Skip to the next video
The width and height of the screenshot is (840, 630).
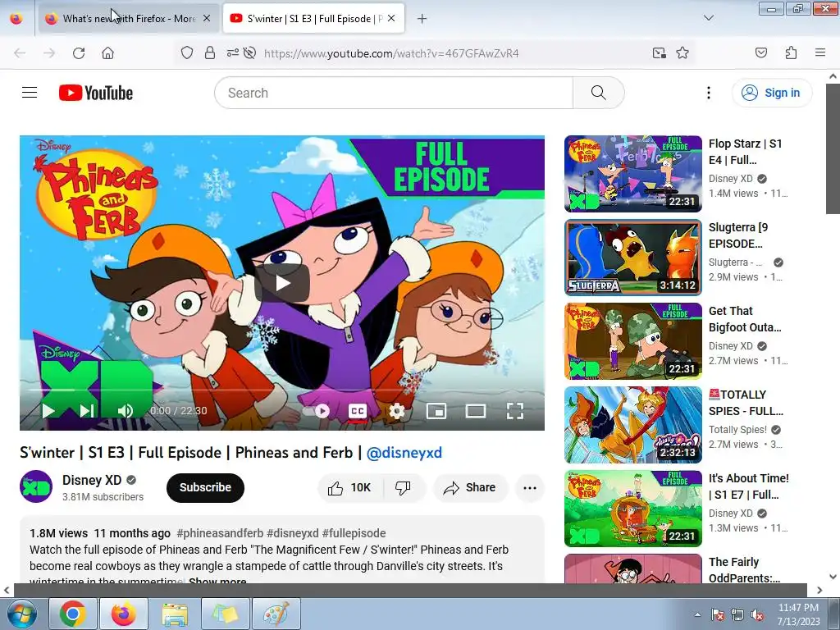click(x=87, y=411)
